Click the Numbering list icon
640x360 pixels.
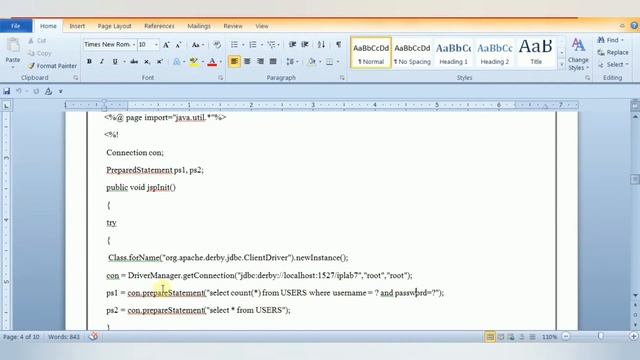(x=253, y=44)
